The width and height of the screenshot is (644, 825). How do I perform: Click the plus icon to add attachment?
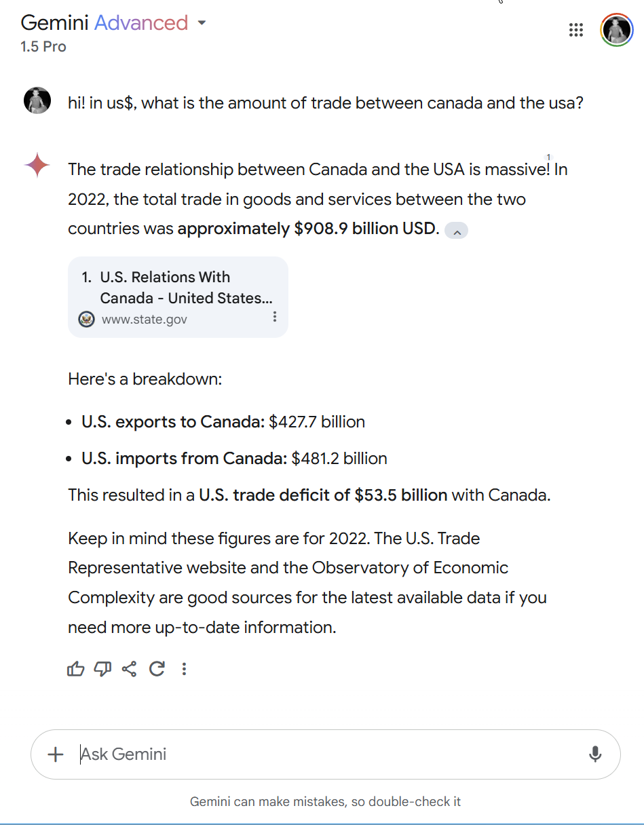tap(56, 754)
